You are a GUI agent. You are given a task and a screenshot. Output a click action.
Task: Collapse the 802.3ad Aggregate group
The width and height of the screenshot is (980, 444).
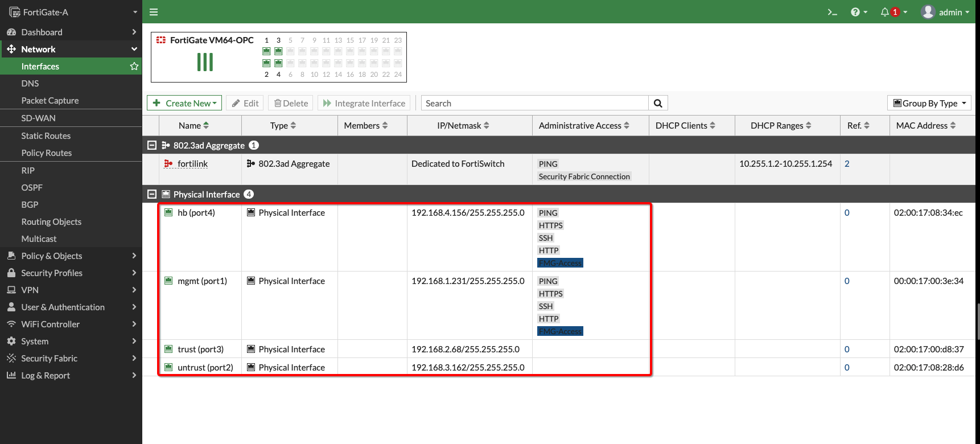click(152, 145)
